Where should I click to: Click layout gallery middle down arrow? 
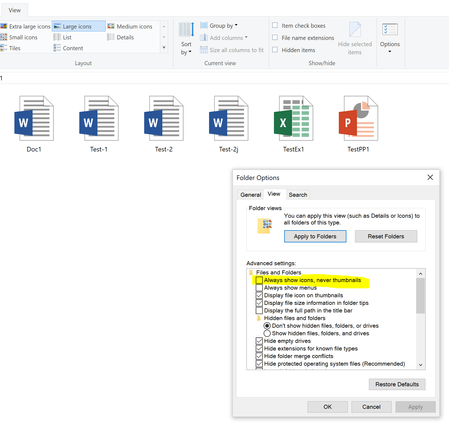(164, 37)
